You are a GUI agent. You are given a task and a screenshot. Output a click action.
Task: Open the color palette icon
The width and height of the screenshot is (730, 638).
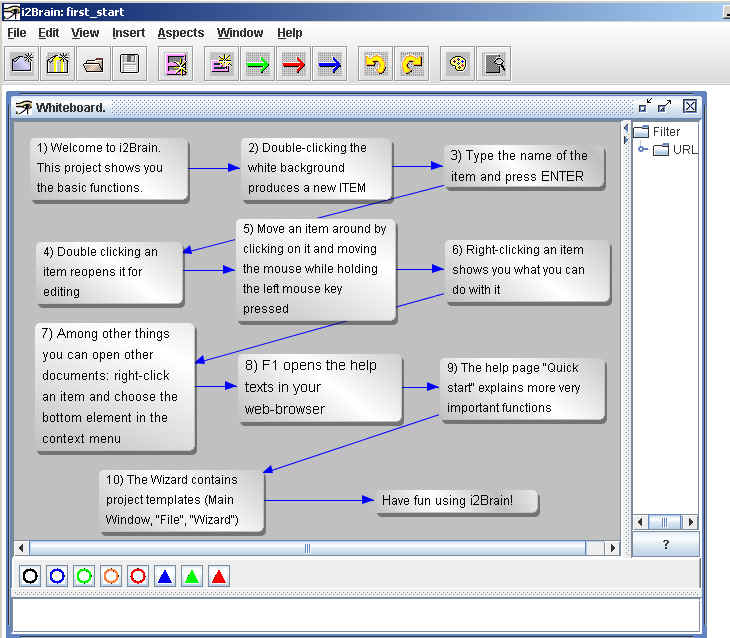[x=458, y=64]
